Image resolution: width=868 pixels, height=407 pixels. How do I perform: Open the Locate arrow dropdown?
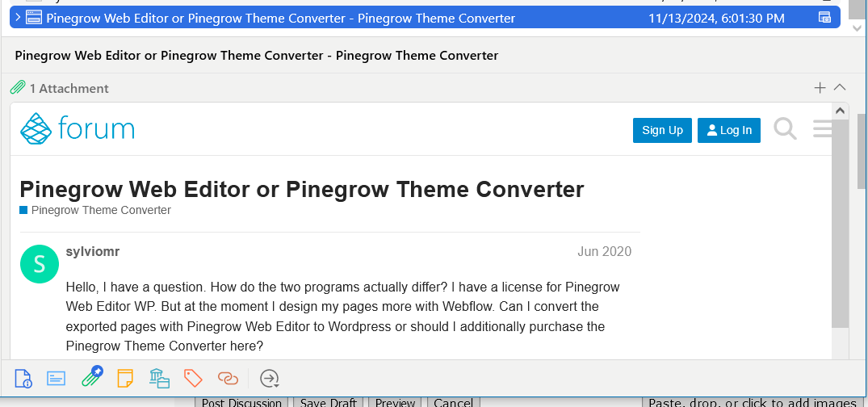point(270,378)
